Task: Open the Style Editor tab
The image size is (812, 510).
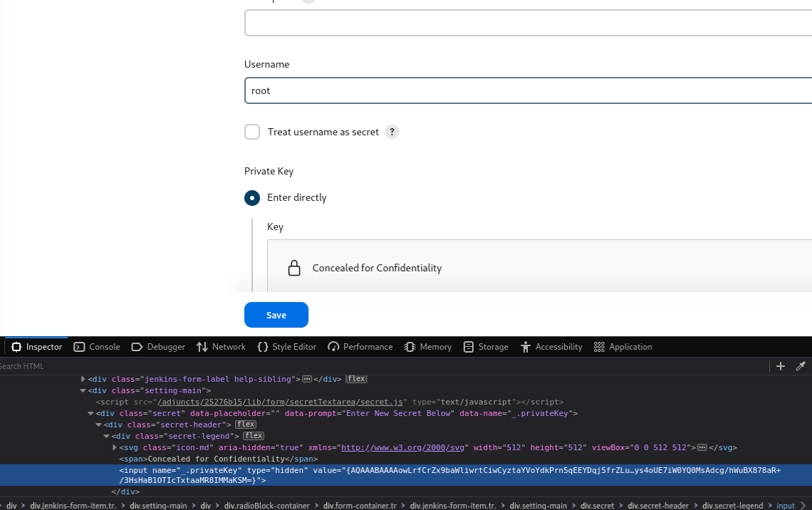Action: (x=287, y=347)
